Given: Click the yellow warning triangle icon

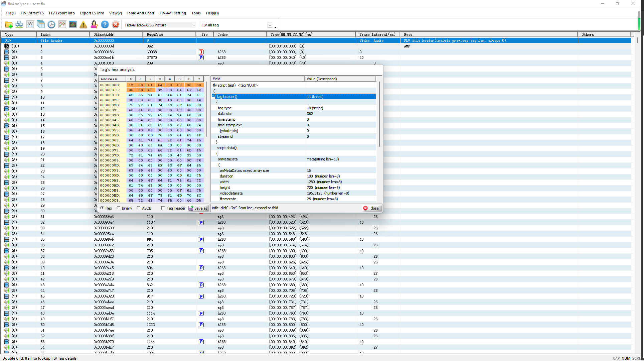Looking at the screenshot, I should click(x=84, y=25).
